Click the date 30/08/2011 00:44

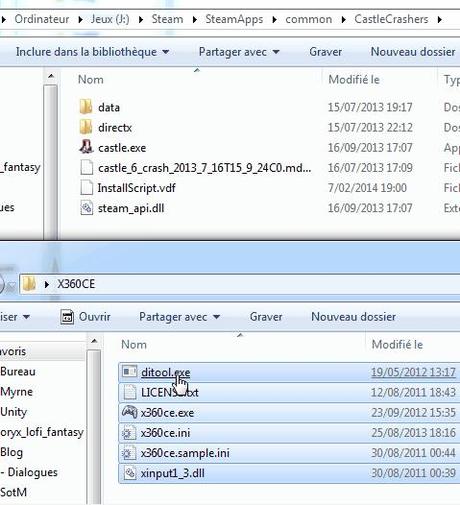click(x=413, y=453)
